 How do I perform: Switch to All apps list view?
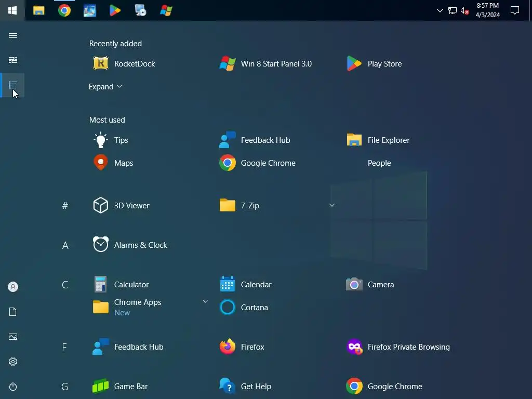pyautogui.click(x=13, y=85)
